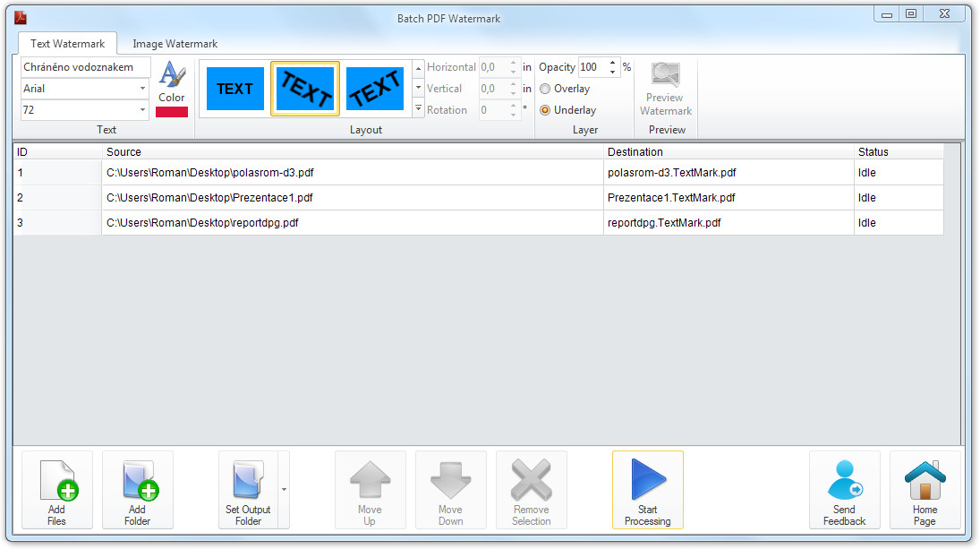Image resolution: width=980 pixels, height=549 pixels.
Task: Select the horizontal TEXT layout thumbnail
Action: [x=235, y=89]
